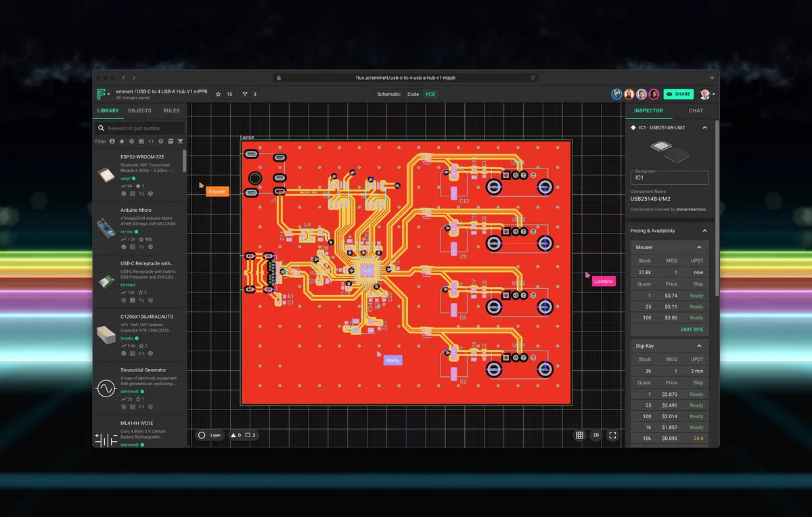Toggle the 3D model cube filter icon

coord(161,141)
